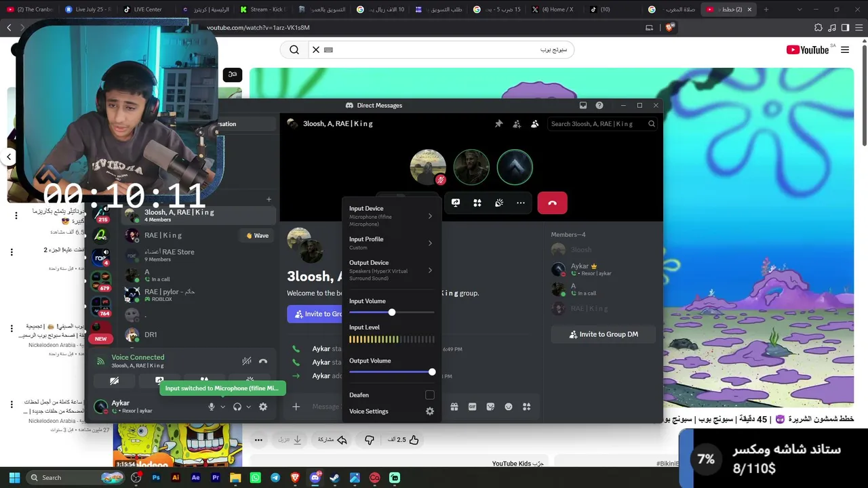This screenshot has height=488, width=868.
Task: Open more call options (three dots)
Action: point(521,203)
